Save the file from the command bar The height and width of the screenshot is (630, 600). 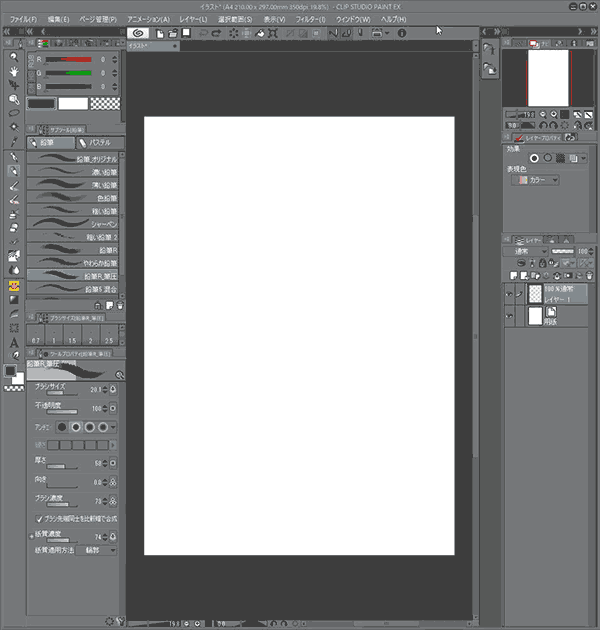pos(186,33)
